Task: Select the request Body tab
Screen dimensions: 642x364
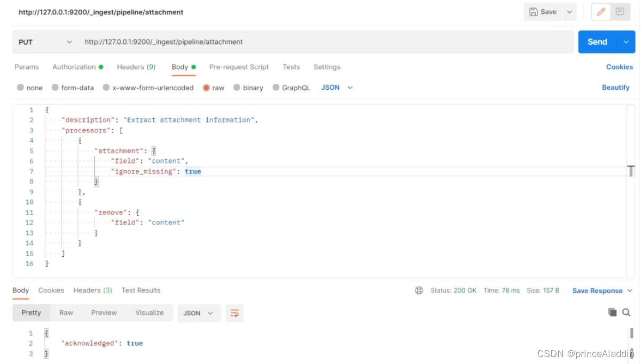Action: point(184,67)
